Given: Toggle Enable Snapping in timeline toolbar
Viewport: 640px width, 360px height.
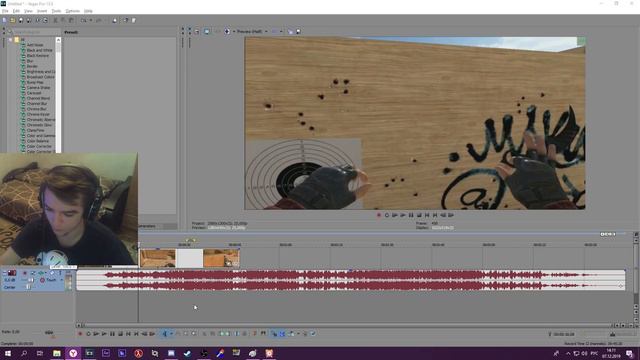Looking at the screenshot, I should [x=274, y=333].
